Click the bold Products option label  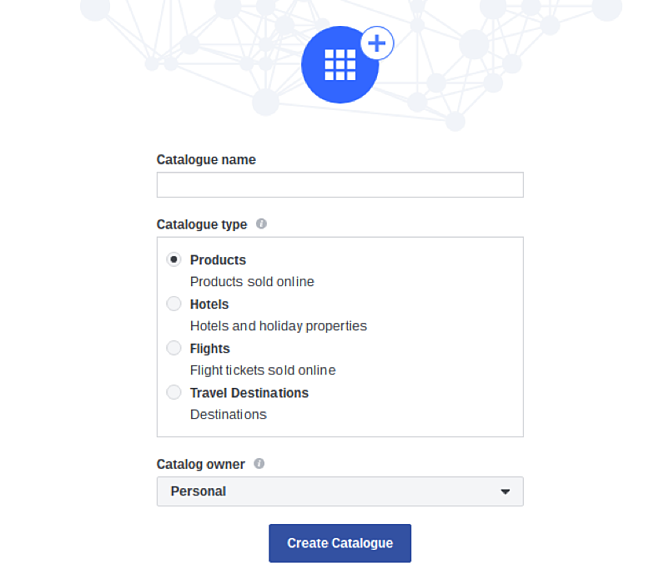[x=218, y=260]
